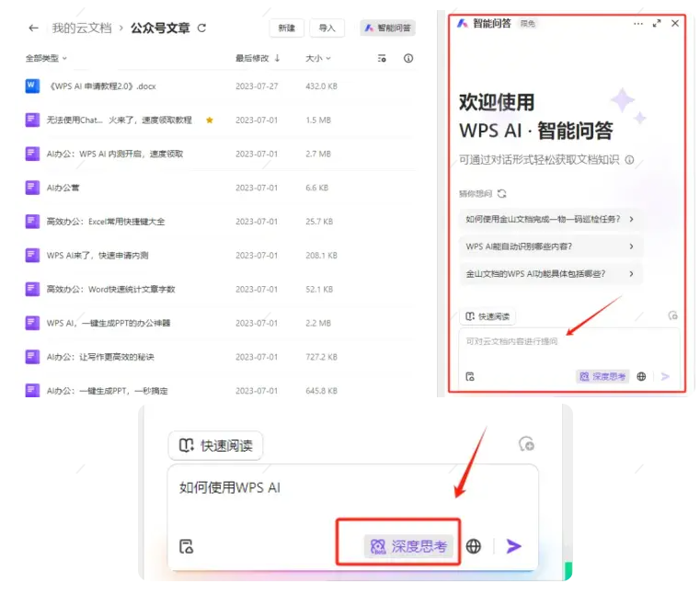
Task: Toggle star on 无法使用Chat document
Action: (210, 120)
